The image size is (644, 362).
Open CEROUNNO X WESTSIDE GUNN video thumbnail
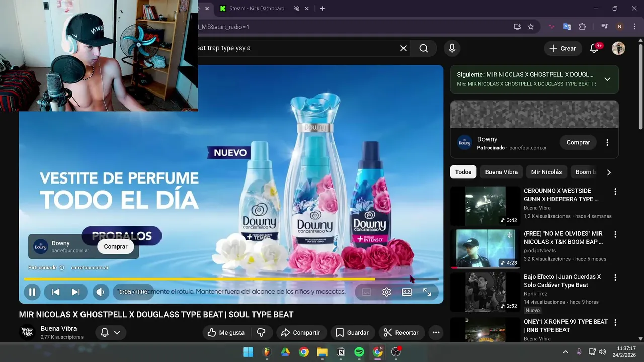coord(485,206)
